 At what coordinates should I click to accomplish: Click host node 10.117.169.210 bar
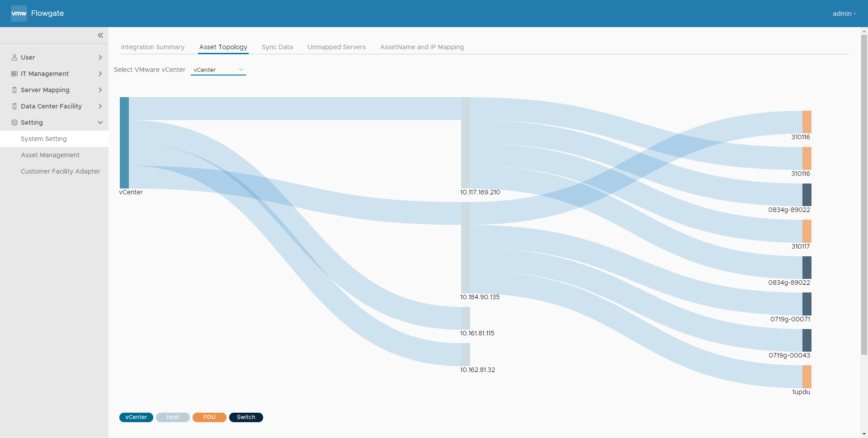pos(466,143)
